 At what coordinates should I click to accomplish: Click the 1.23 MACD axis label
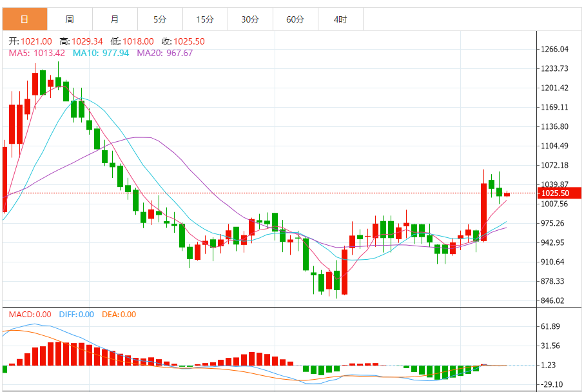(549, 365)
